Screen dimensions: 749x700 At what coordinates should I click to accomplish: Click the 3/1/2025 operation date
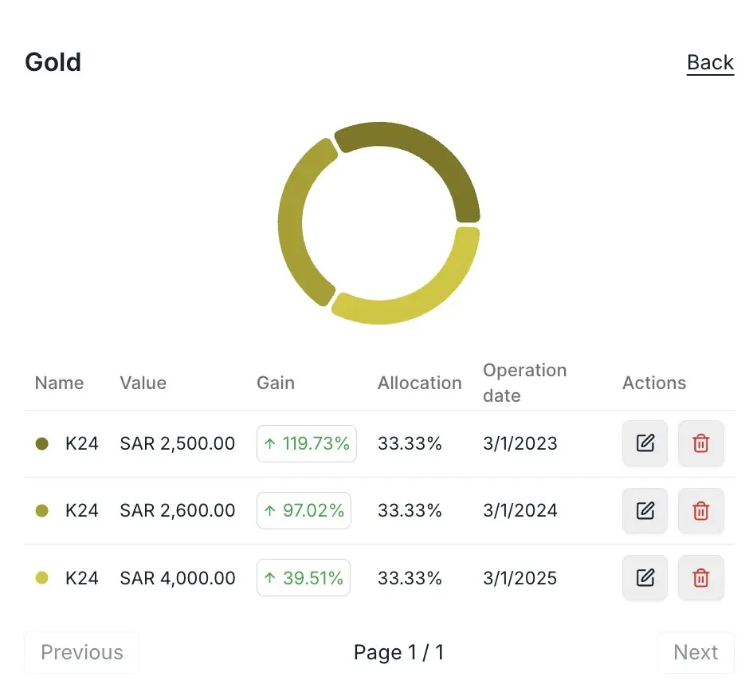(x=520, y=578)
